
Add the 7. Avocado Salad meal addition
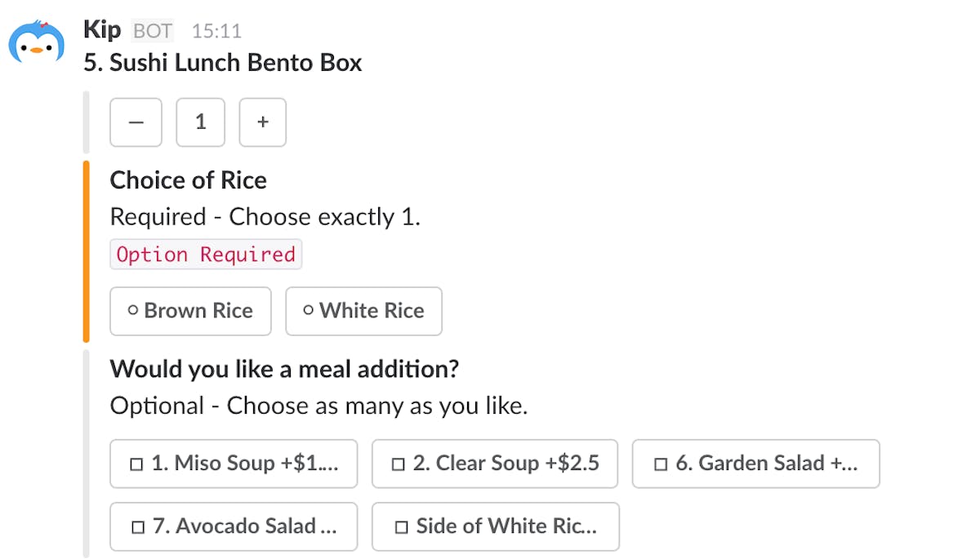click(234, 526)
